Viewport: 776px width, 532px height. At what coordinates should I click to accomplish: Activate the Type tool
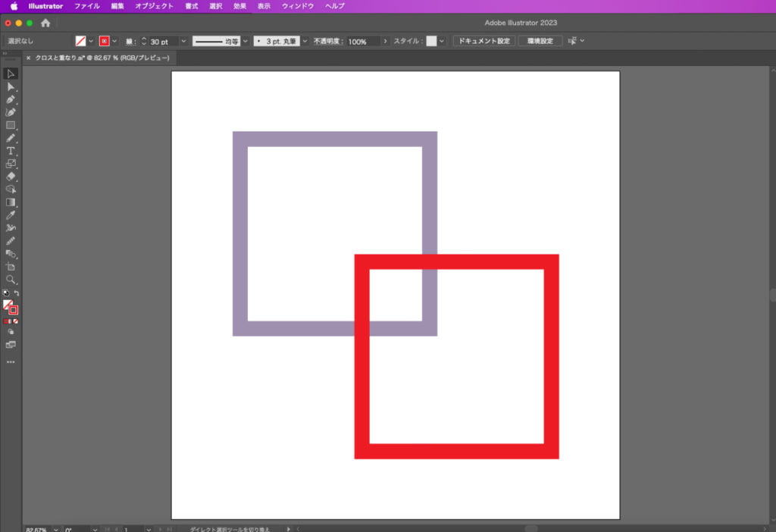pos(11,151)
